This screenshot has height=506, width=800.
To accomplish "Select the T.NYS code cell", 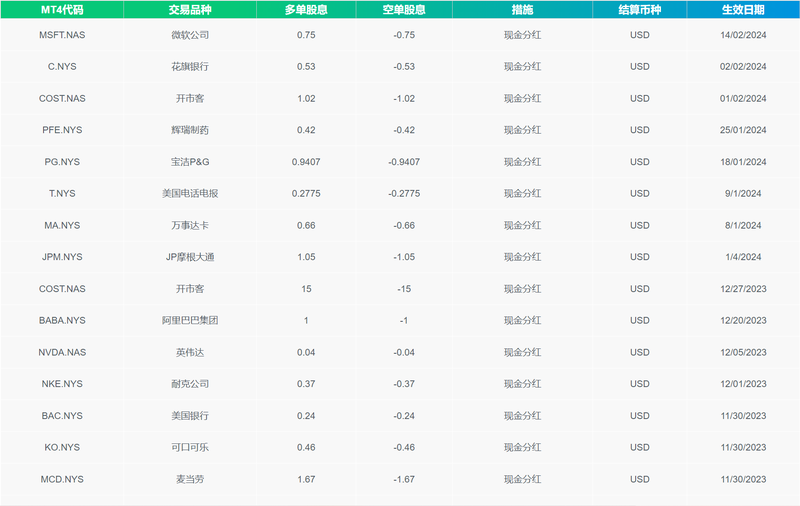I will pyautogui.click(x=62, y=194).
